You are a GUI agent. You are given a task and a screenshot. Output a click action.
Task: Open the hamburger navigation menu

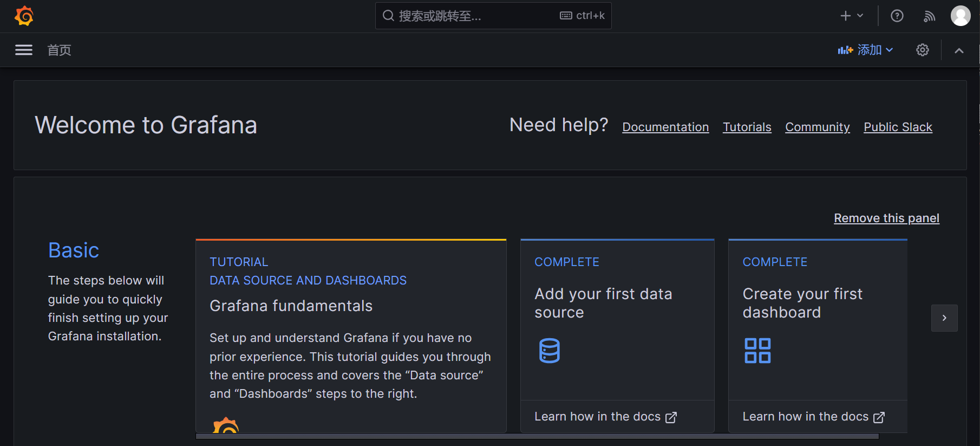coord(24,50)
